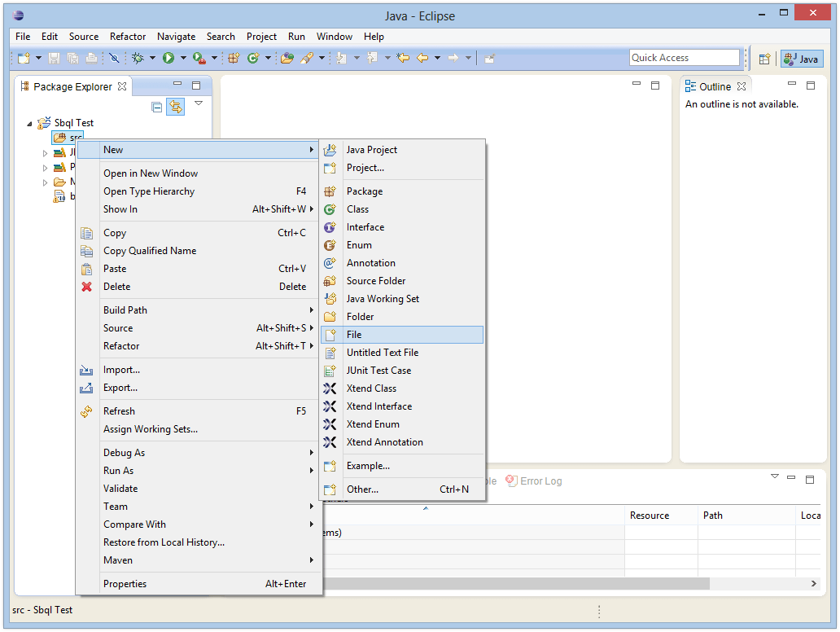Screen dimensions: 840x632
Task: Click Collapse All icon in Package Explorer
Action: (156, 108)
